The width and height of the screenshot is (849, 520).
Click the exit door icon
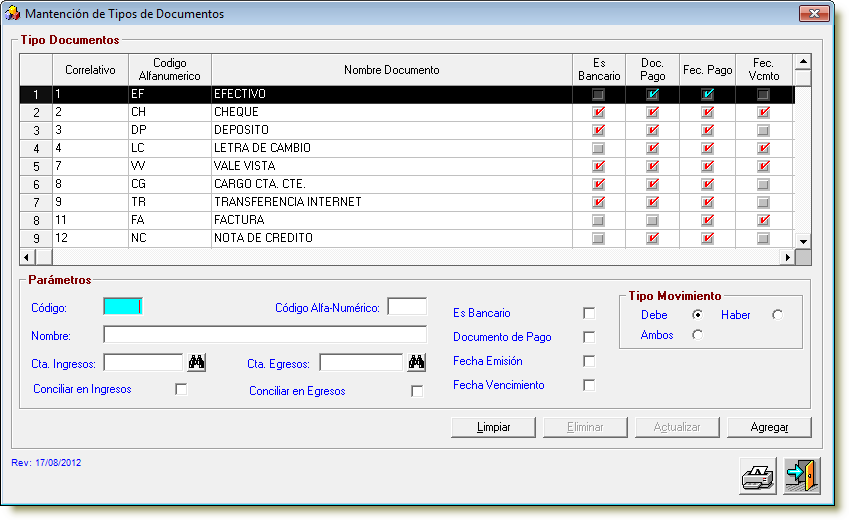tap(802, 476)
